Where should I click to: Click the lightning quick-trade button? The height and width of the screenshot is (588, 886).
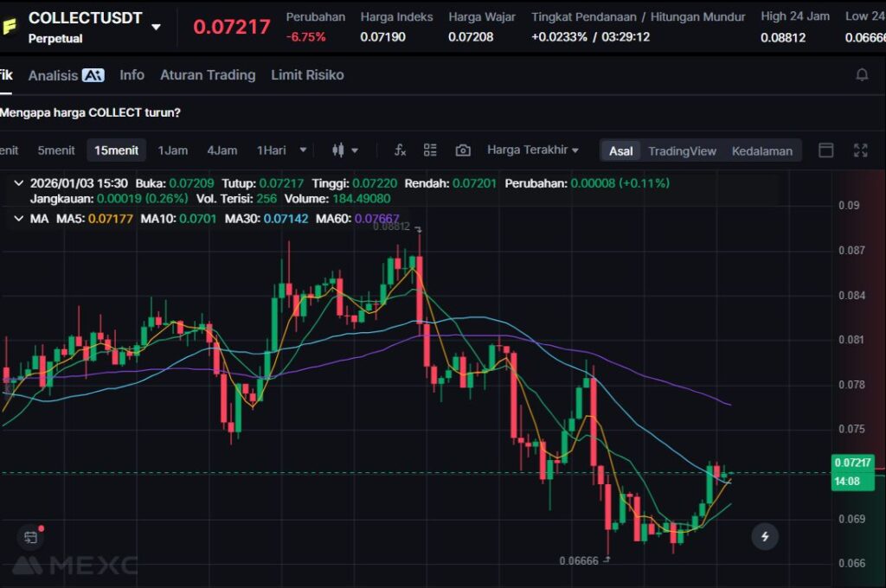click(x=764, y=536)
